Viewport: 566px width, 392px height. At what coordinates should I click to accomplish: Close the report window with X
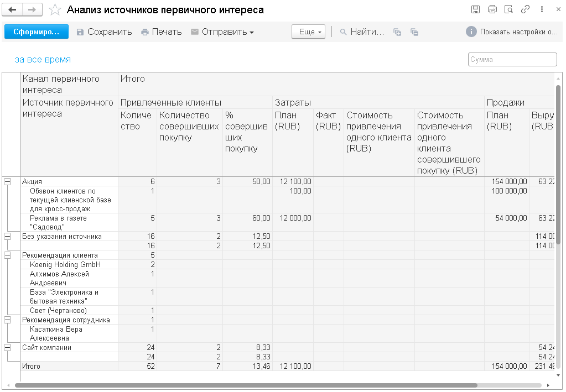(558, 9)
